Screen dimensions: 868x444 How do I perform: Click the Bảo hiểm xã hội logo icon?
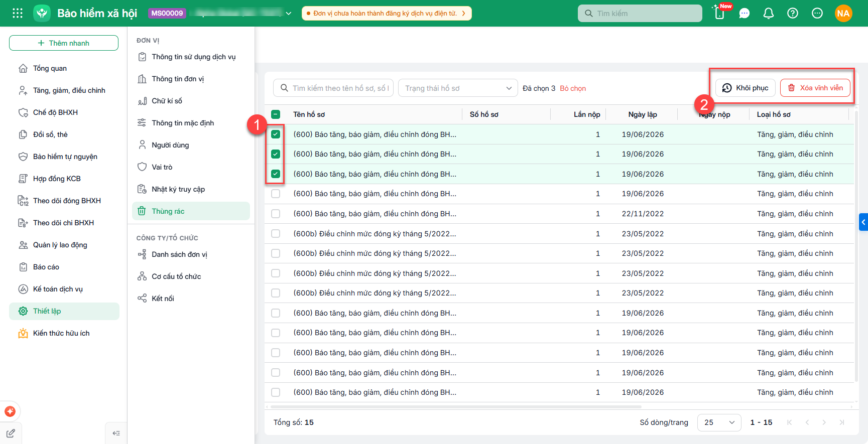point(42,13)
